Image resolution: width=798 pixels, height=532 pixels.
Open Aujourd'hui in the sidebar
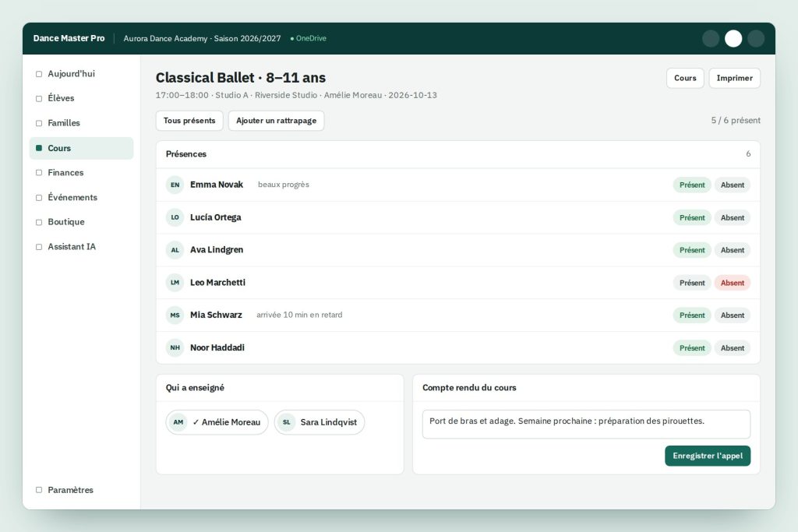[x=81, y=74]
